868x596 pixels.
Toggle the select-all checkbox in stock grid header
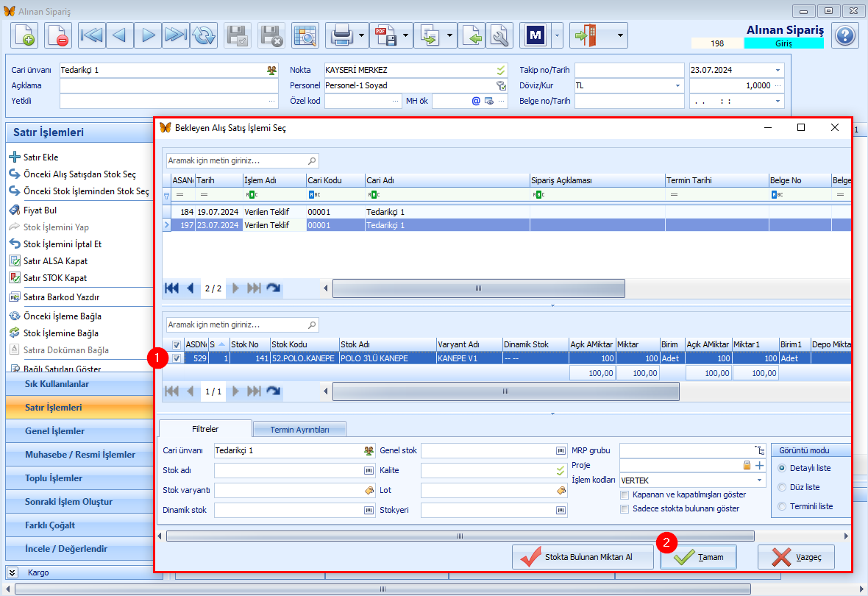[x=177, y=344]
